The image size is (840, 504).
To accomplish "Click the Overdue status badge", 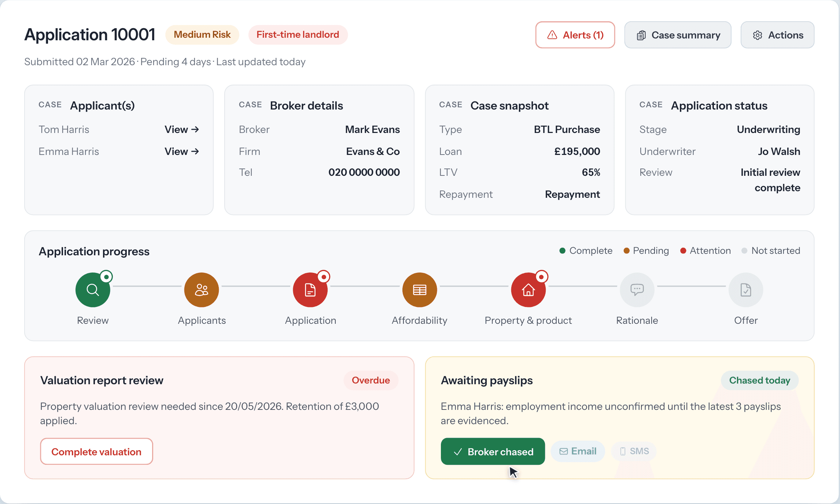I will pyautogui.click(x=371, y=380).
